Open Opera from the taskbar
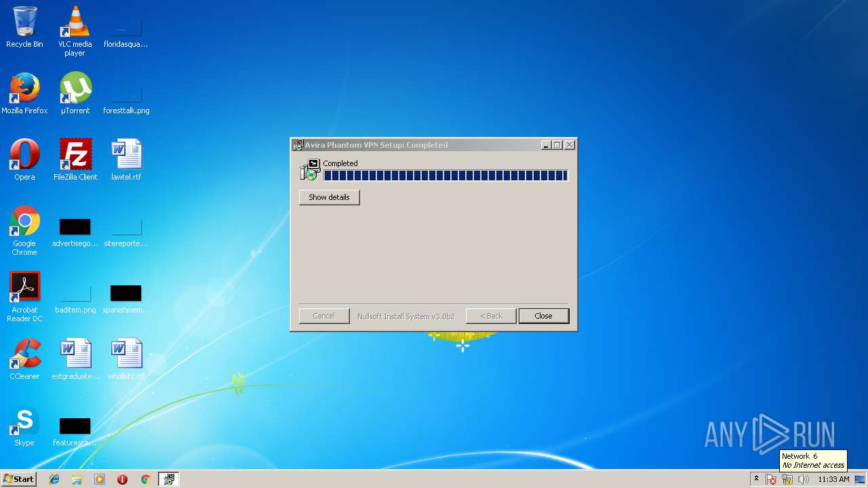Viewport: 868px width, 488px height. pos(122,479)
